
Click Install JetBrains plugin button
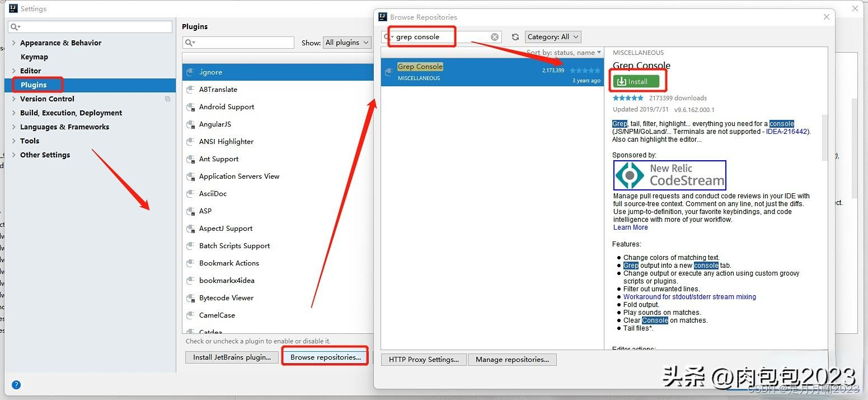pyautogui.click(x=232, y=357)
